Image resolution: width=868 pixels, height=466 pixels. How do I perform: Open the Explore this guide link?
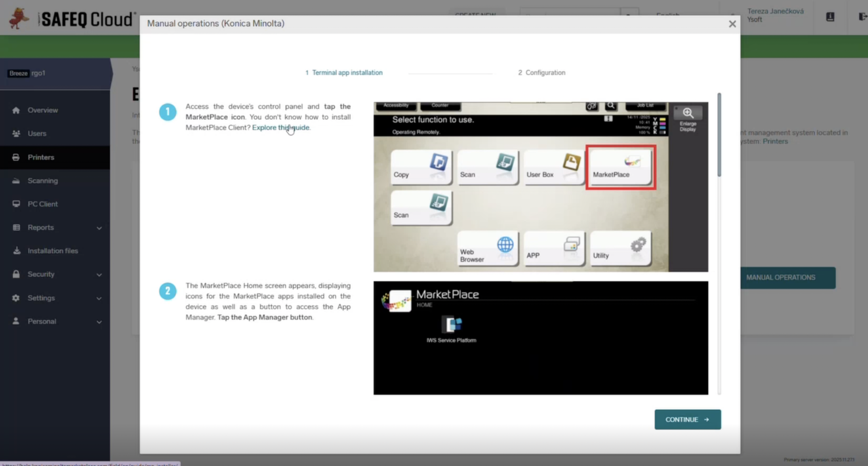coord(280,128)
